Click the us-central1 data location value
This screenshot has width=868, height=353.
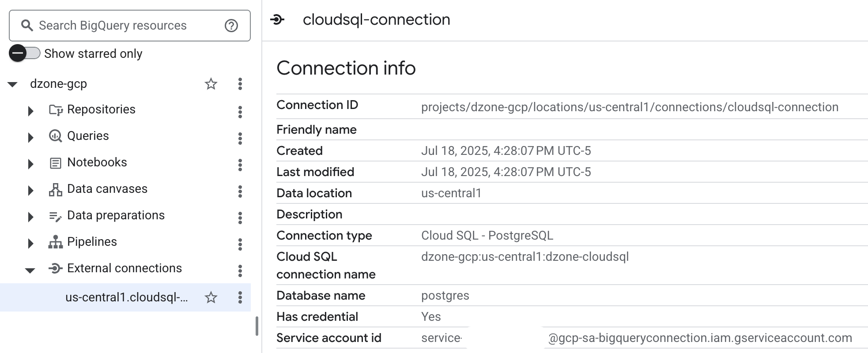pyautogui.click(x=451, y=193)
